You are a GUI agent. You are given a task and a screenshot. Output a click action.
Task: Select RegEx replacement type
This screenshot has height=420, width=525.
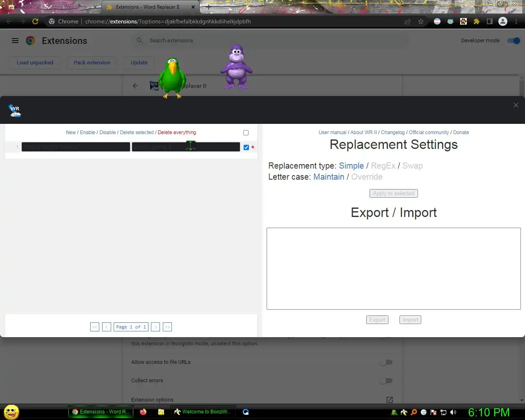coord(383,166)
